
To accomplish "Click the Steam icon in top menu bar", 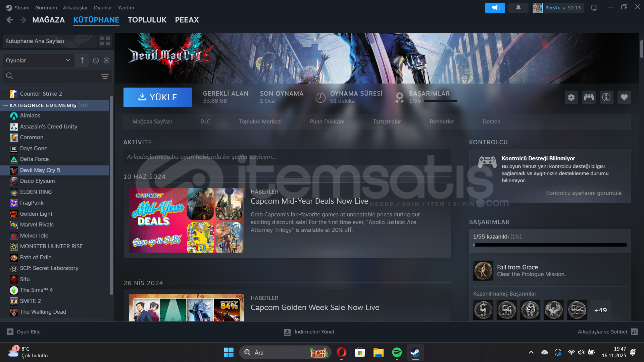I will pos(9,7).
